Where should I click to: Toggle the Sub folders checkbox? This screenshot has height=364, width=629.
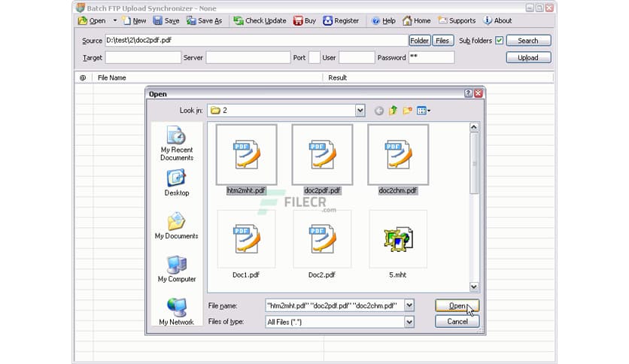click(x=499, y=41)
